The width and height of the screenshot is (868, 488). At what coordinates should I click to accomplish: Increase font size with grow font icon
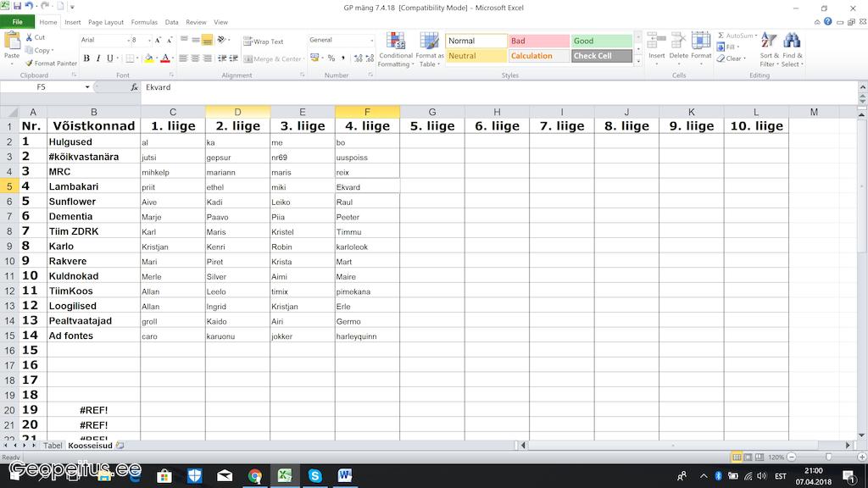pyautogui.click(x=158, y=41)
